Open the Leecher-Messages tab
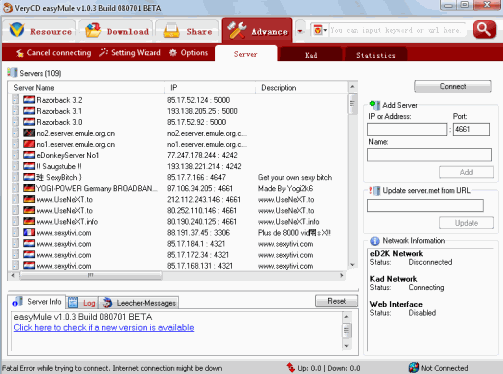The height and width of the screenshot is (374, 503). coord(139,303)
